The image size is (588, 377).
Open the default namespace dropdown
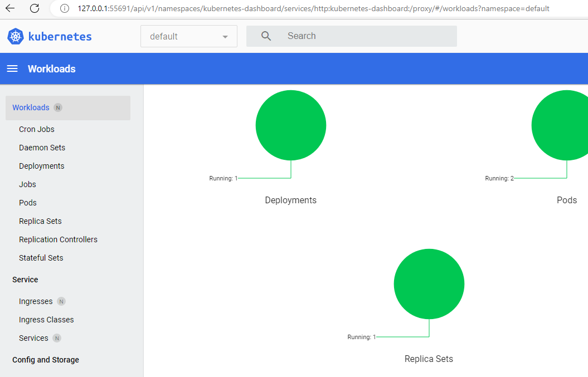188,36
